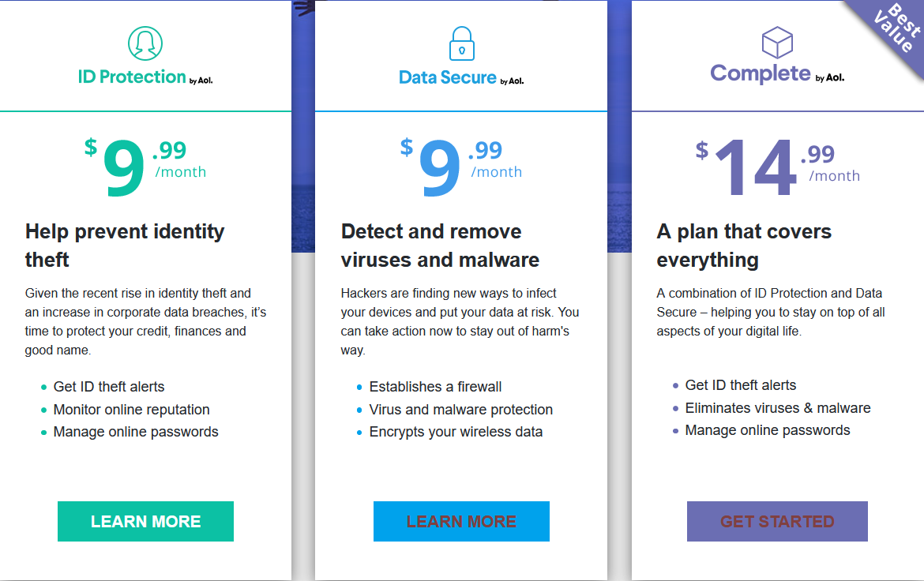Click 'Help prevent identity theft' heading
Screen dimensions: 924x581
[x=125, y=246]
